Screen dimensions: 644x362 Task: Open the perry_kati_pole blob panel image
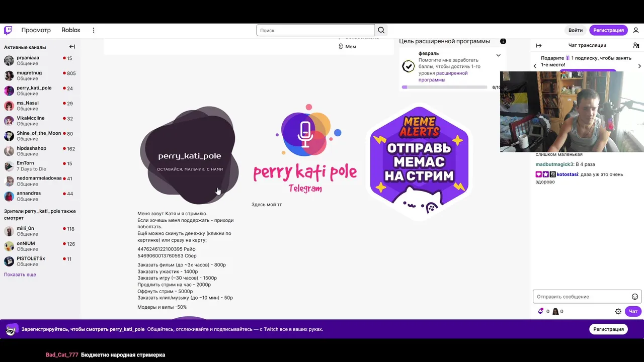(x=189, y=155)
